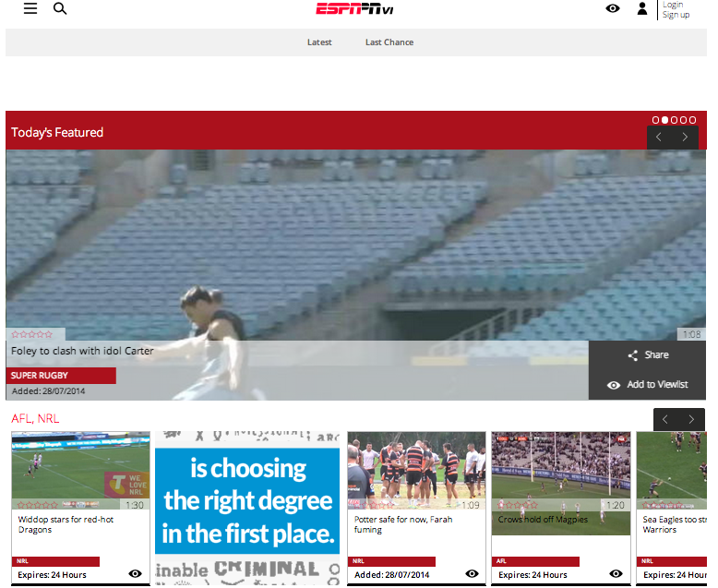Go to next featured video arrow

[685, 138]
